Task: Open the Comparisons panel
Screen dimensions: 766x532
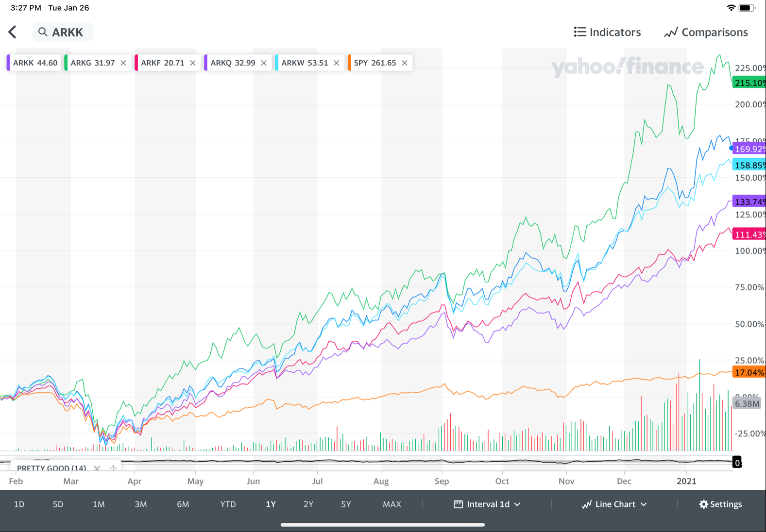Action: coord(706,32)
